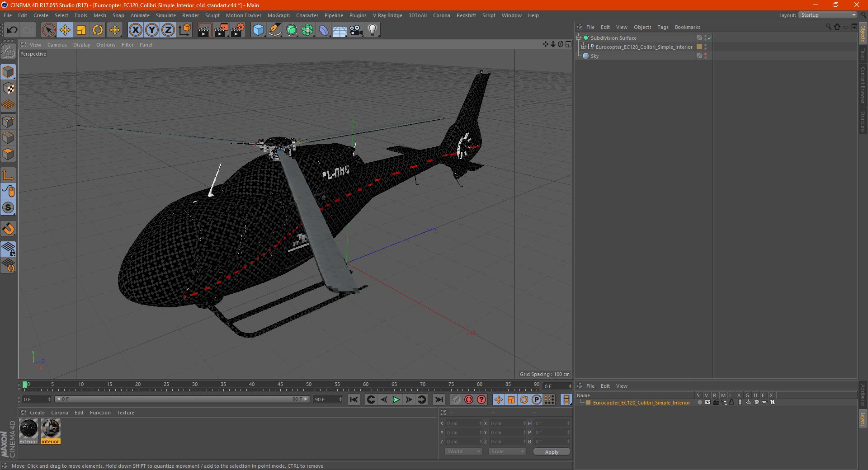Switch to Texture mode in left toolbar
The width and height of the screenshot is (868, 470).
click(9, 89)
